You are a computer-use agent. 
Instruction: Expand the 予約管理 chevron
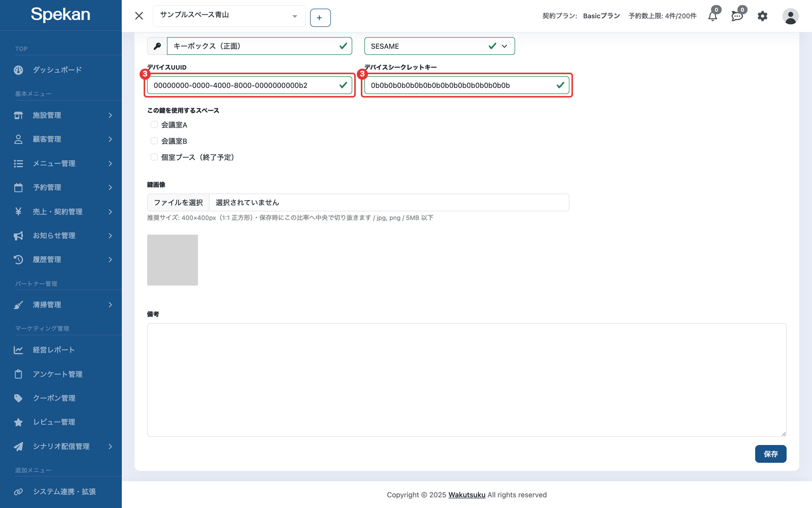pos(110,187)
